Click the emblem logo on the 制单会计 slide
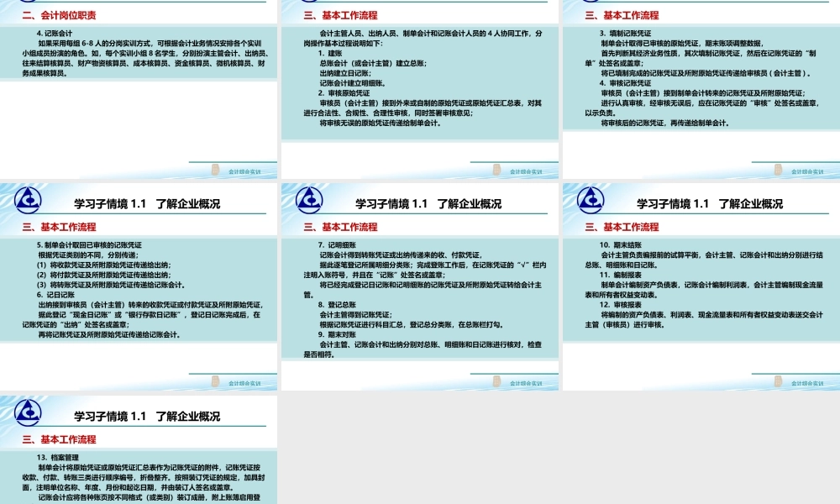The image size is (840, 504). (x=28, y=202)
